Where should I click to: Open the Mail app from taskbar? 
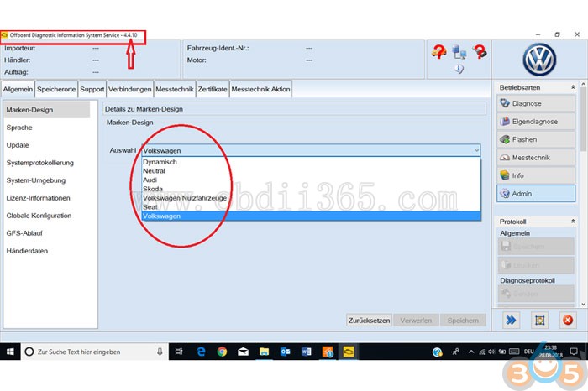coord(243,352)
